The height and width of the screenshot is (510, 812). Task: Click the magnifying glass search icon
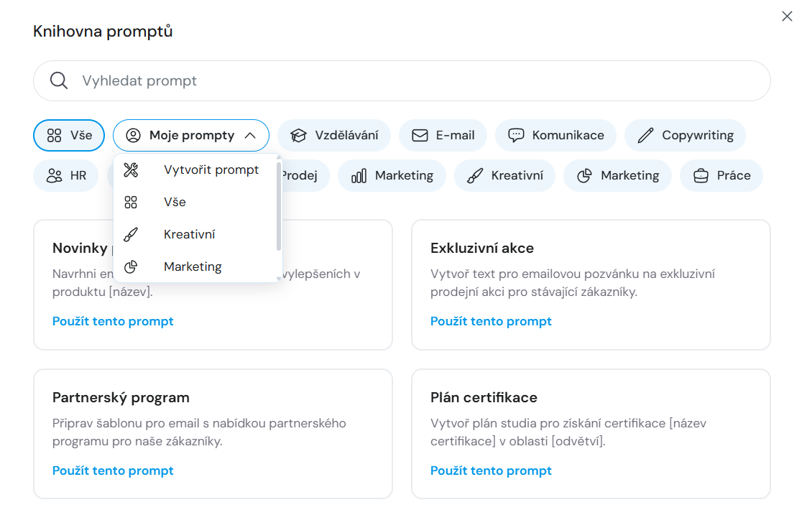(x=59, y=80)
